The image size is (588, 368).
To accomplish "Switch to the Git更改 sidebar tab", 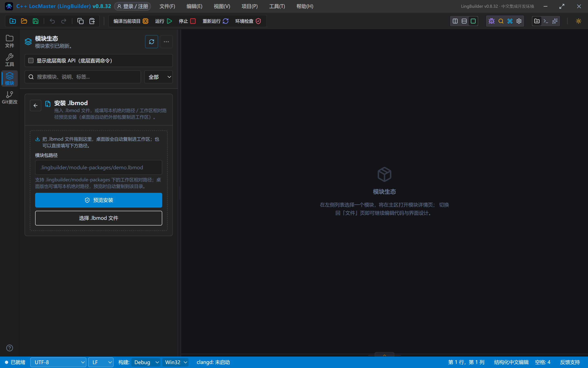I will tap(9, 97).
